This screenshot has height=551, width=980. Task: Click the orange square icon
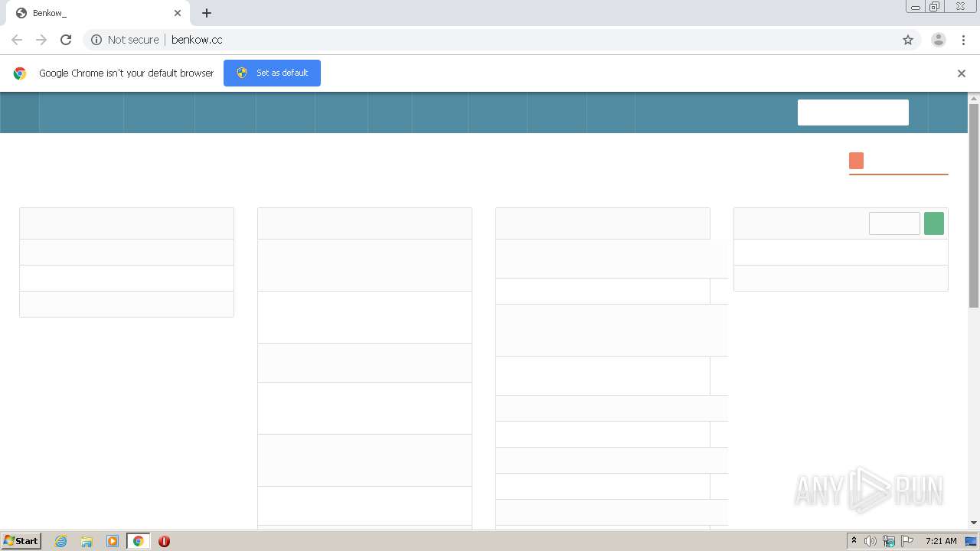coord(856,161)
